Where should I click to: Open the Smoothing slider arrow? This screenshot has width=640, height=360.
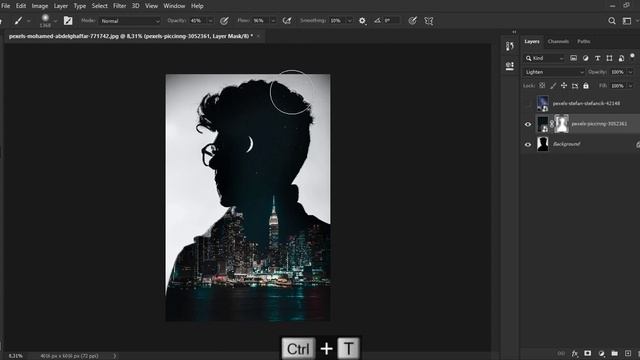tap(350, 21)
